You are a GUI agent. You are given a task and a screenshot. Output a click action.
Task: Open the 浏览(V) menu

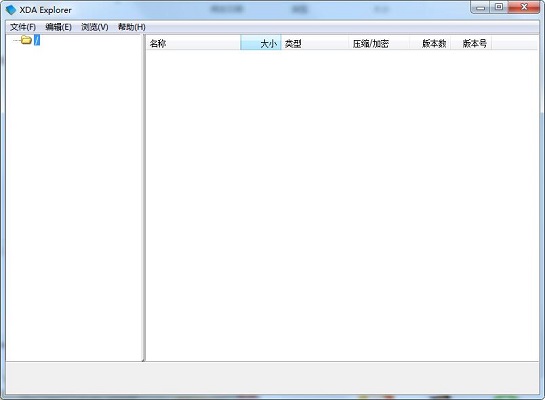[x=95, y=27]
